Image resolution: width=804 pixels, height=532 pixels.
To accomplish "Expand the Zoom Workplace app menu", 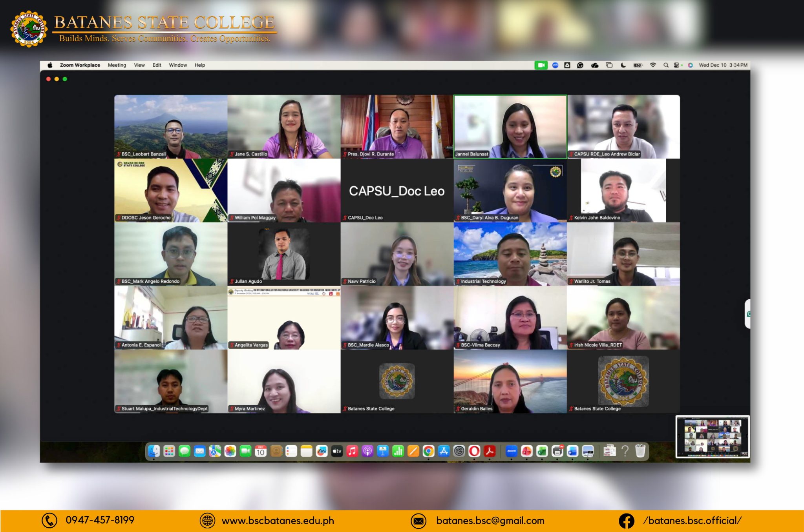I will tap(80, 65).
